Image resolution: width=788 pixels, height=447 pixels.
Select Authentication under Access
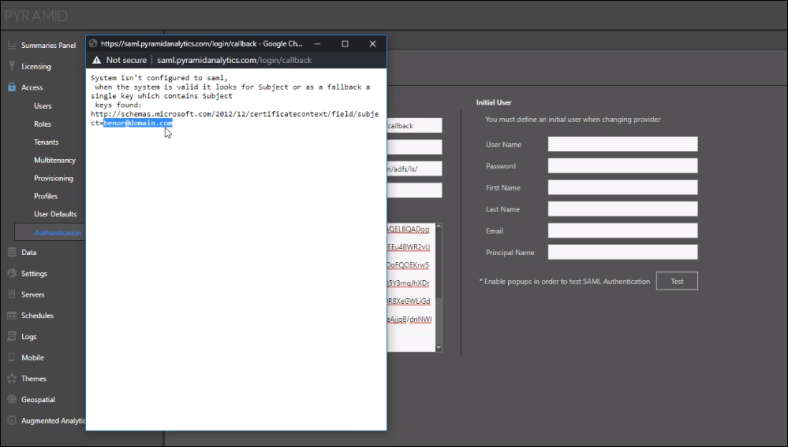[x=58, y=232]
